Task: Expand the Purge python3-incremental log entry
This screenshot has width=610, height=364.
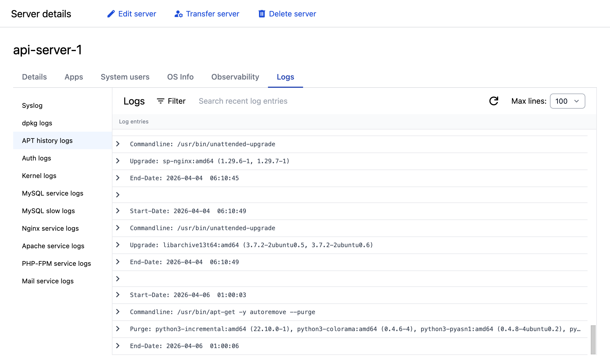Action: click(118, 329)
